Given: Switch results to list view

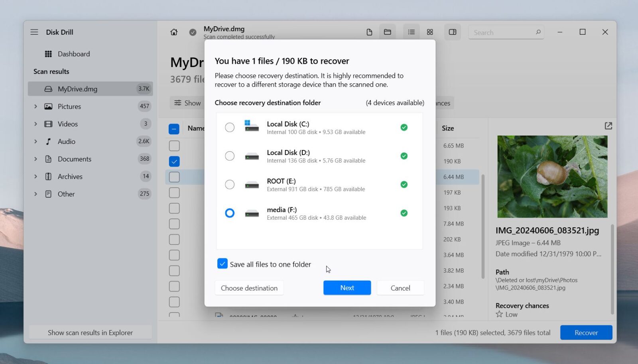Looking at the screenshot, I should [411, 32].
